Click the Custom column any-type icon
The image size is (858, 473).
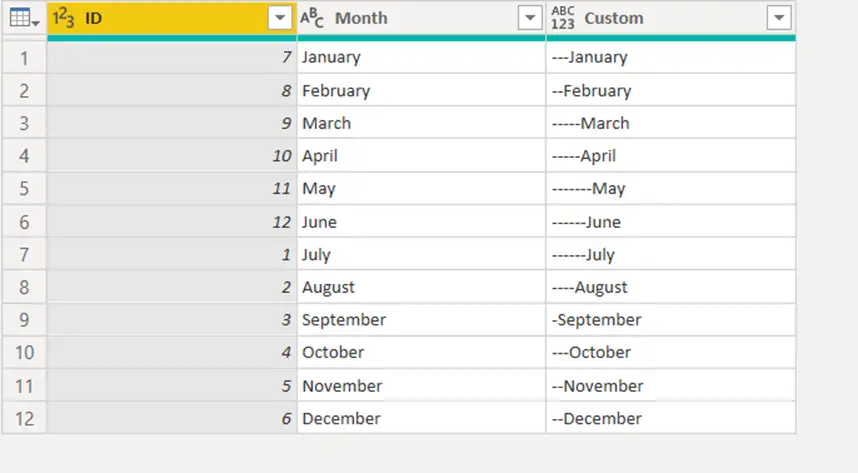pyautogui.click(x=563, y=18)
